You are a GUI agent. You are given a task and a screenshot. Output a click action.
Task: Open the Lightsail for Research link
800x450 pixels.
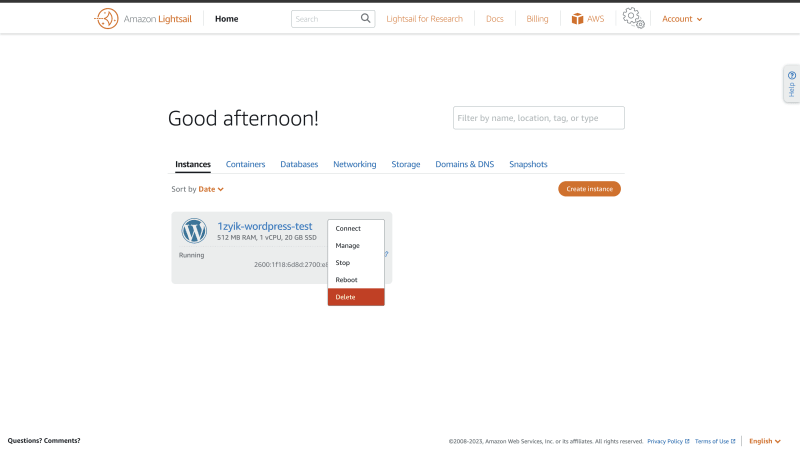pos(424,19)
